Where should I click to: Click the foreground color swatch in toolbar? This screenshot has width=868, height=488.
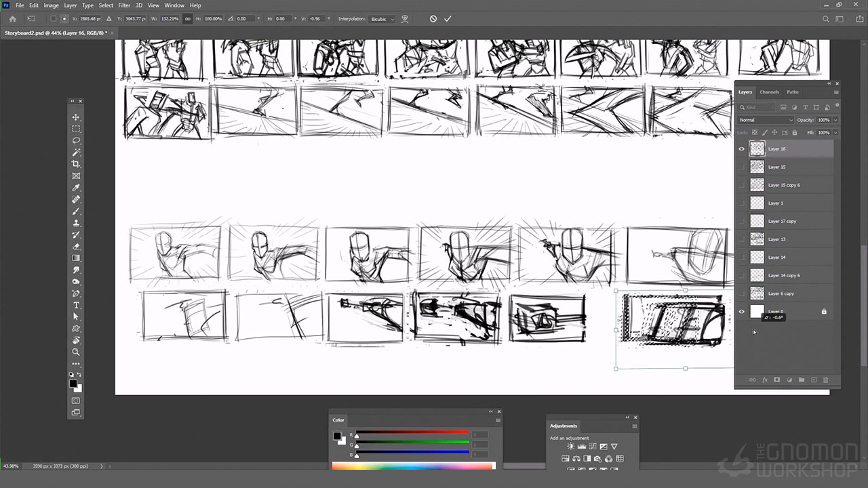(73, 384)
